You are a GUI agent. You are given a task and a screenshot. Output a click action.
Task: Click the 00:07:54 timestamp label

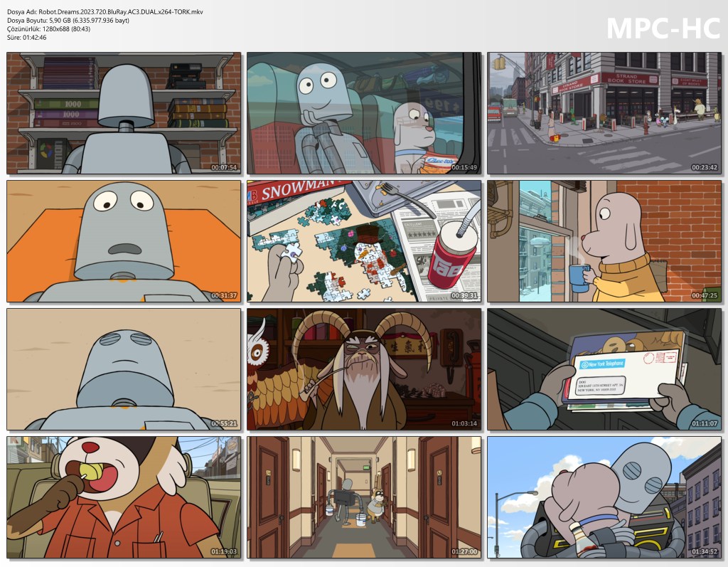[x=224, y=167]
